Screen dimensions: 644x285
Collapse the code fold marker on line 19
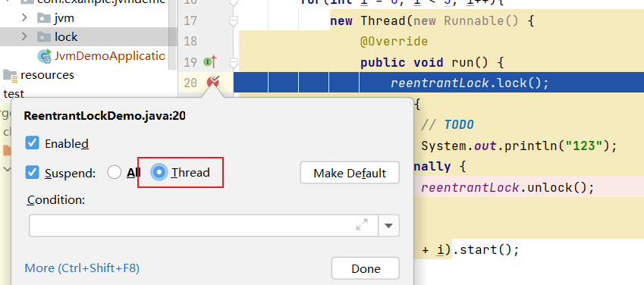click(234, 62)
